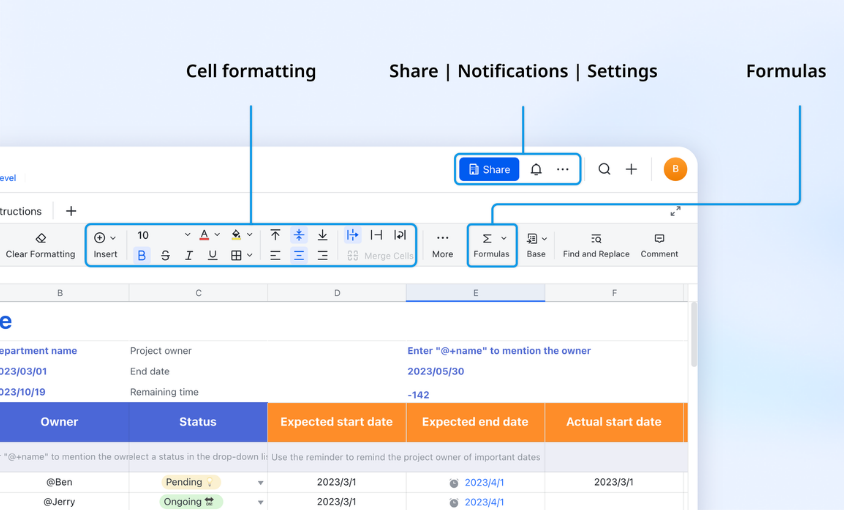The height and width of the screenshot is (510, 844).
Task: Click the search magnifier icon
Action: pyautogui.click(x=604, y=170)
